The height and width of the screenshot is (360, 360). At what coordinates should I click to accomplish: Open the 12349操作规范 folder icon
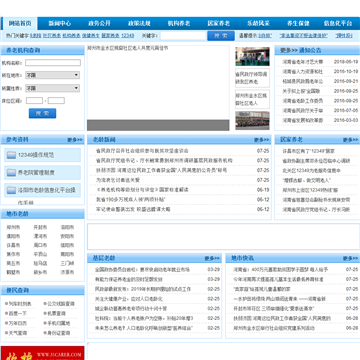tap(12, 155)
